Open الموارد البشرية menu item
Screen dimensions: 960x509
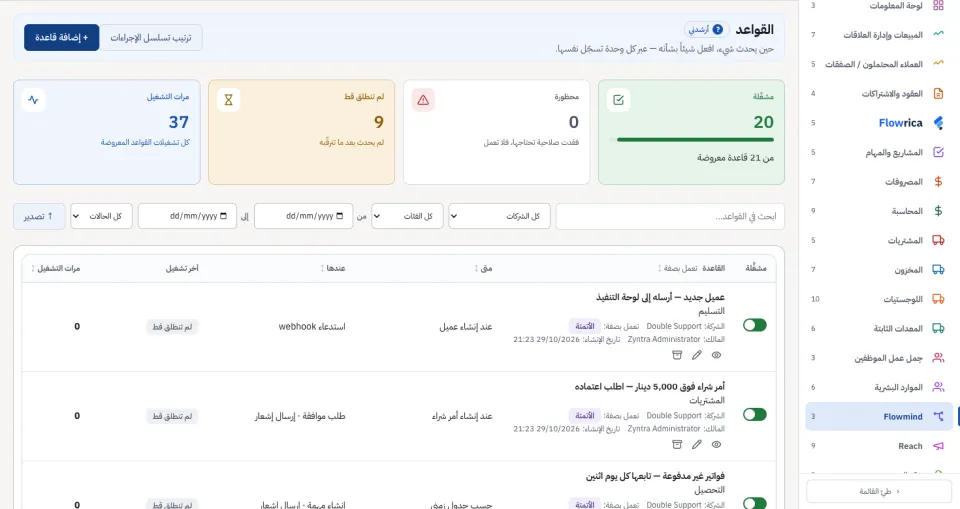(x=879, y=387)
